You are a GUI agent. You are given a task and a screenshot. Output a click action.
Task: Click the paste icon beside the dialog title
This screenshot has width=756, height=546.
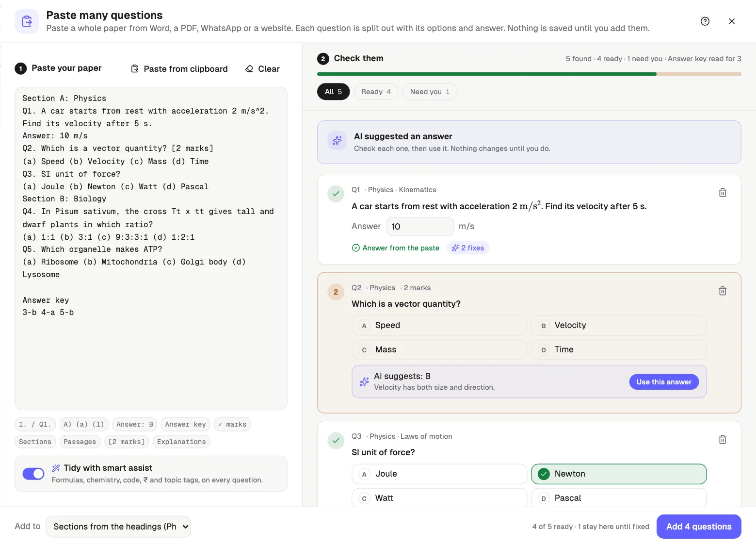point(27,21)
